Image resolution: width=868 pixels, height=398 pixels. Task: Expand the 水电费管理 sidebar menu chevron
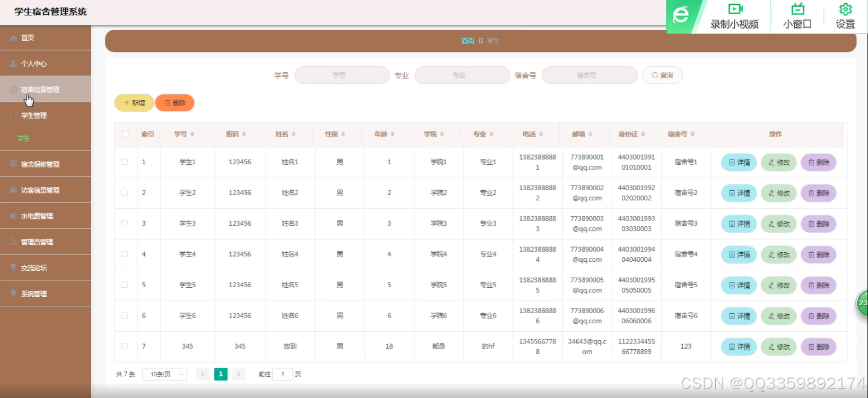click(x=80, y=216)
